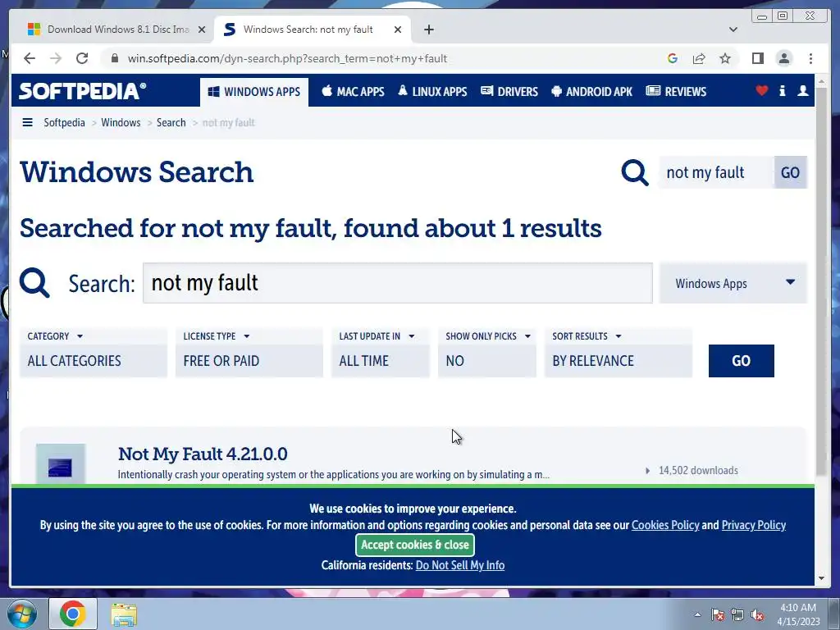Click Softpedia breadcrumb link
Screen dimensions: 840x630
[x=64, y=123]
